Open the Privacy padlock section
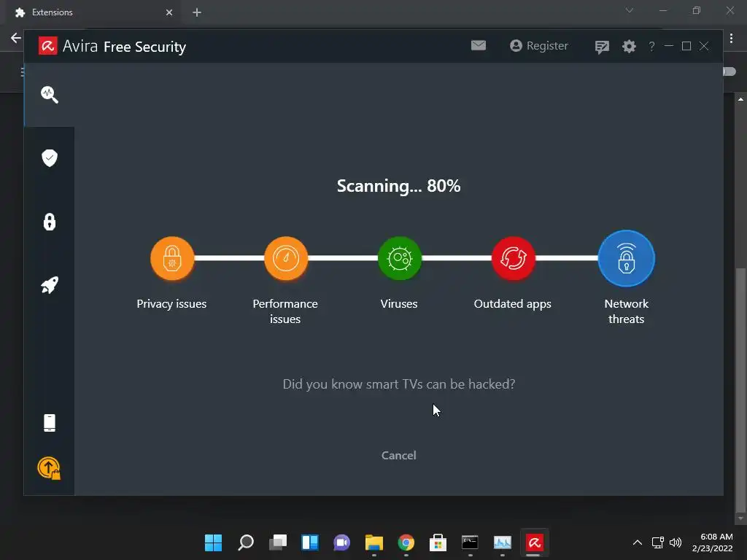This screenshot has height=560, width=747. (50, 222)
